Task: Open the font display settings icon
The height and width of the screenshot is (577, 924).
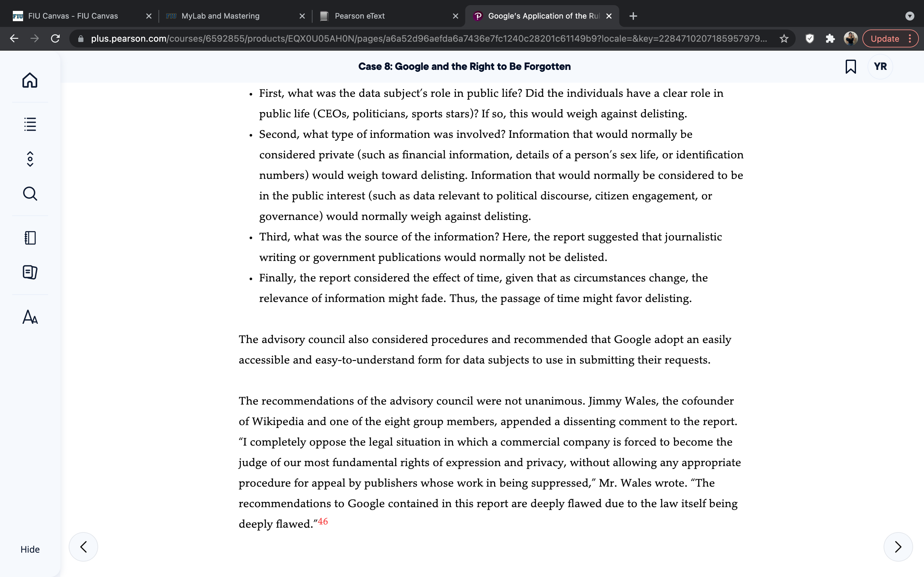Action: tap(30, 317)
